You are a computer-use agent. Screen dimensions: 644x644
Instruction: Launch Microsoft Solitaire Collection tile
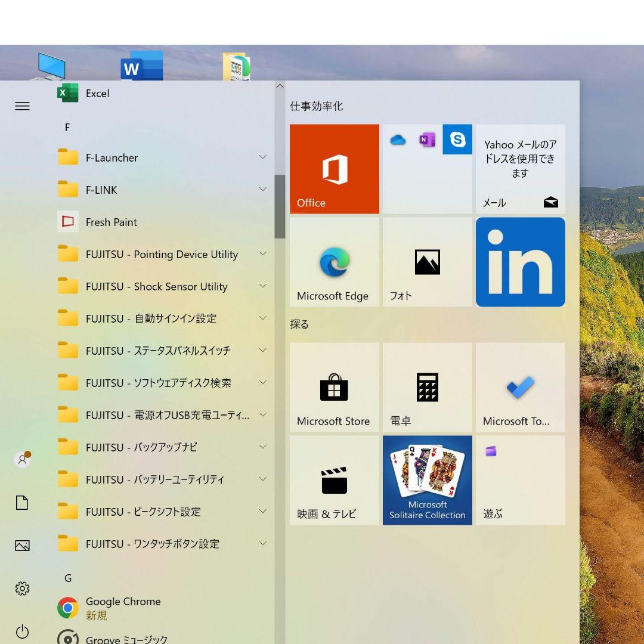pos(427,481)
